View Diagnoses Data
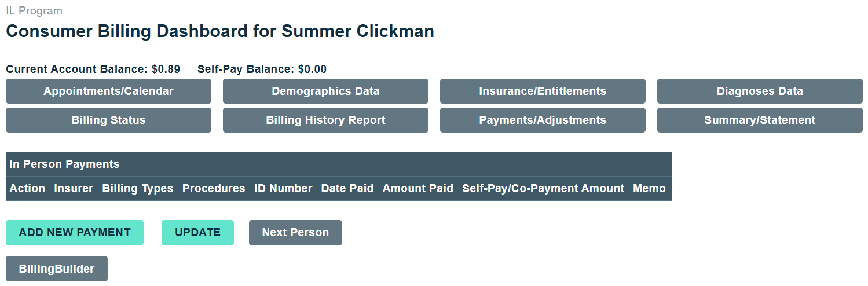Image resolution: width=868 pixels, height=286 pixels. coord(760,91)
